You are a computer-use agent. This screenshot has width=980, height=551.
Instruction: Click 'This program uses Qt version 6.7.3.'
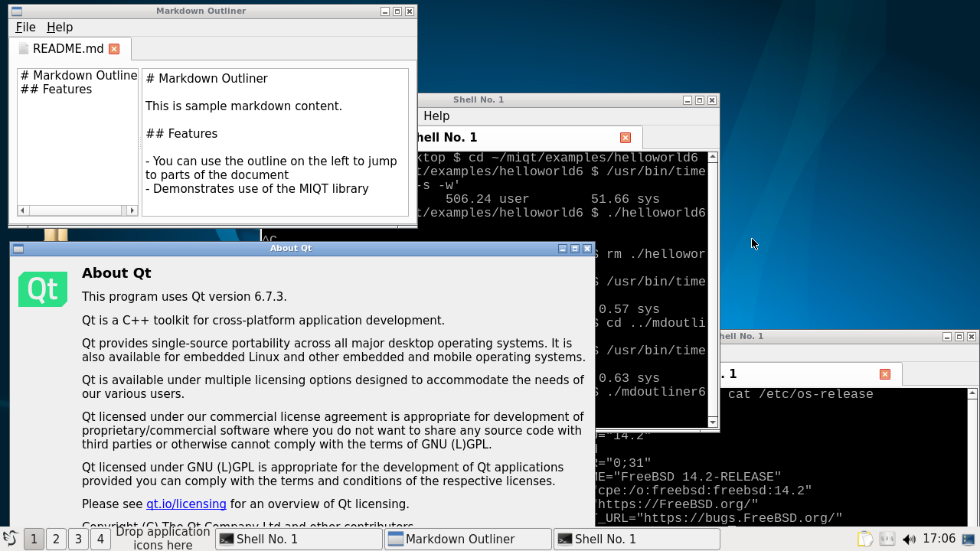point(185,297)
